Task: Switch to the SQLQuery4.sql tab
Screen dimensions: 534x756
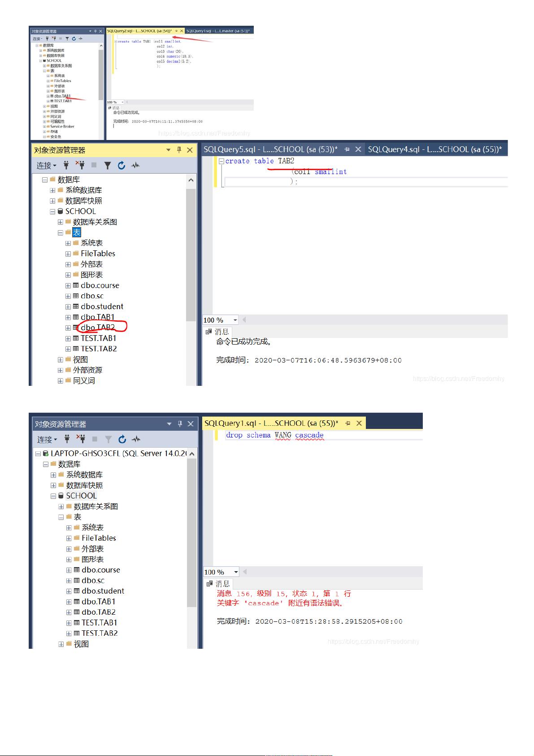Action: coord(435,149)
